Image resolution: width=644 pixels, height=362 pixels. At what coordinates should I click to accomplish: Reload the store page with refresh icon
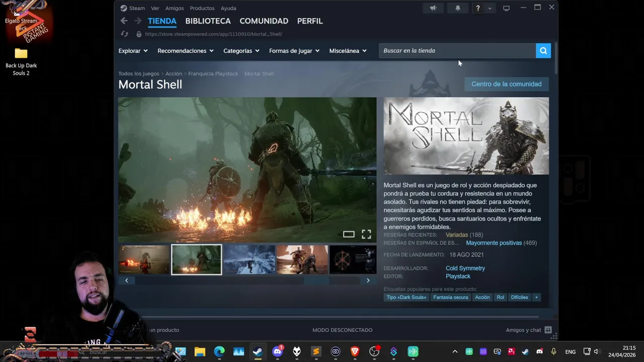125,34
